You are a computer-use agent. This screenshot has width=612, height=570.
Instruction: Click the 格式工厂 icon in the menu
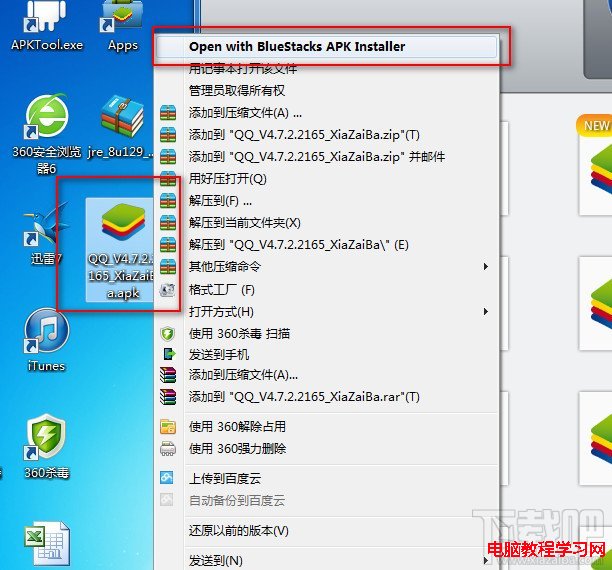(167, 290)
